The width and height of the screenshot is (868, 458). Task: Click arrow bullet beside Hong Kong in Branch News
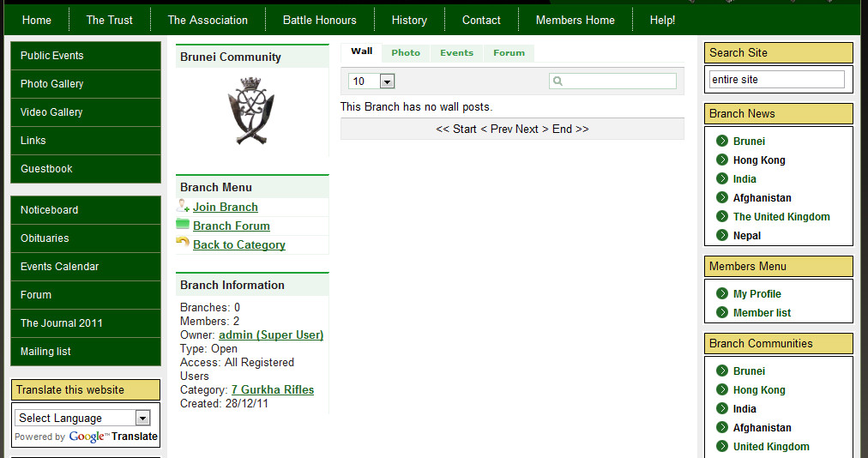[x=722, y=160]
